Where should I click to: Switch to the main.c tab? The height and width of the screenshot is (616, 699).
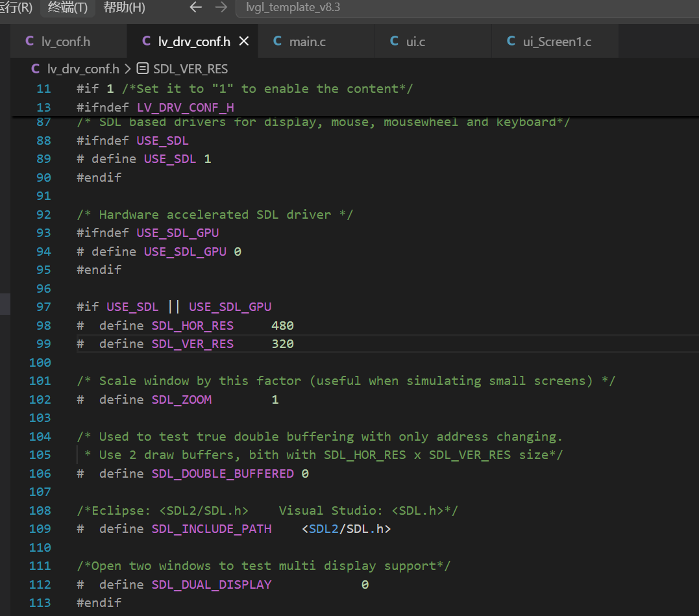click(317, 42)
